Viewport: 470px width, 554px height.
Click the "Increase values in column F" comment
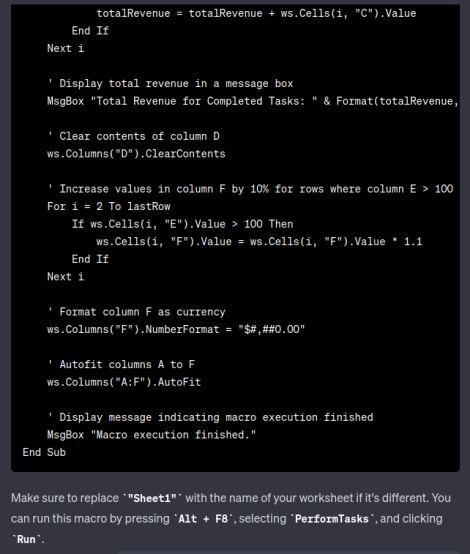250,189
